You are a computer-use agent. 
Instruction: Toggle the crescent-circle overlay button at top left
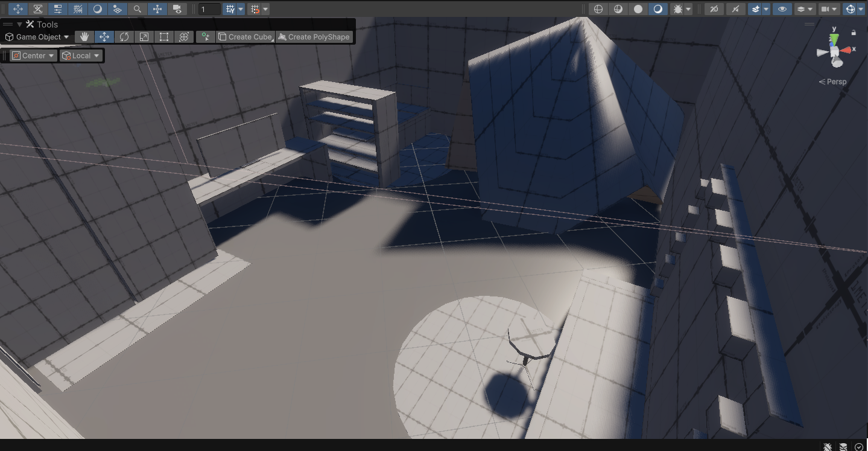point(98,9)
